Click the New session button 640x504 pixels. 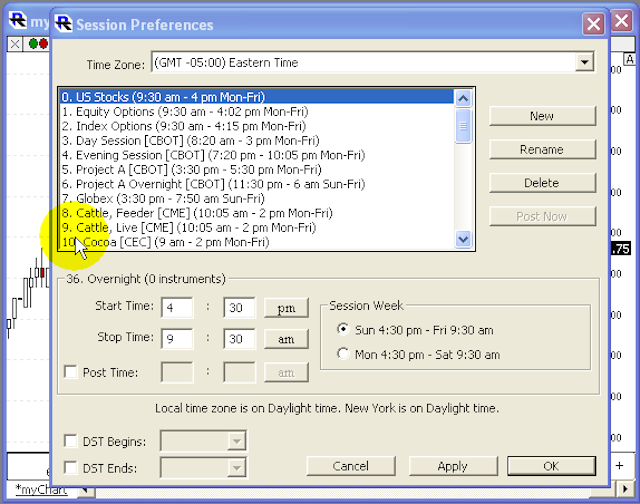coord(542,116)
